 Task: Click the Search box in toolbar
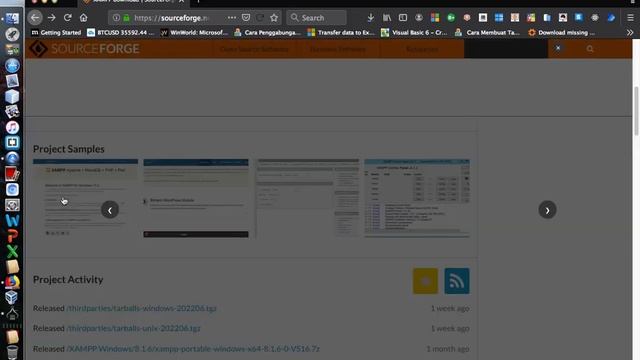pyautogui.click(x=316, y=18)
